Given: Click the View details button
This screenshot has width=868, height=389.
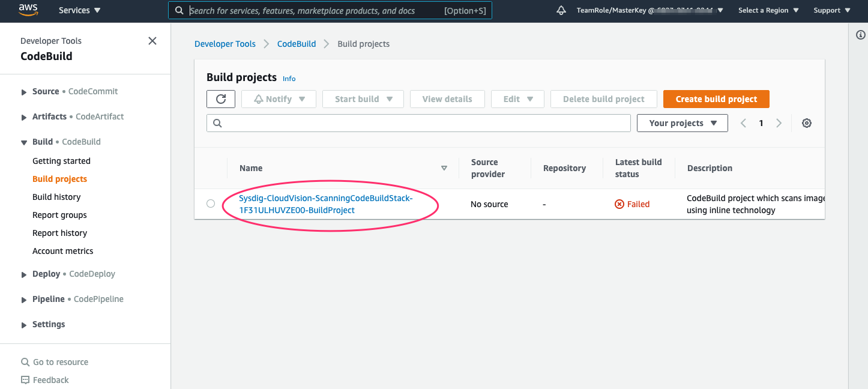Looking at the screenshot, I should point(447,99).
